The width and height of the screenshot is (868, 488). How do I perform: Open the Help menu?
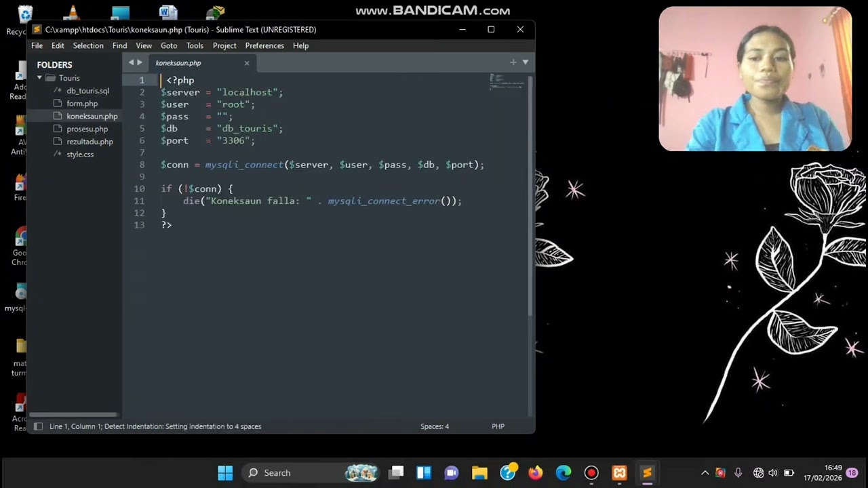(x=300, y=45)
